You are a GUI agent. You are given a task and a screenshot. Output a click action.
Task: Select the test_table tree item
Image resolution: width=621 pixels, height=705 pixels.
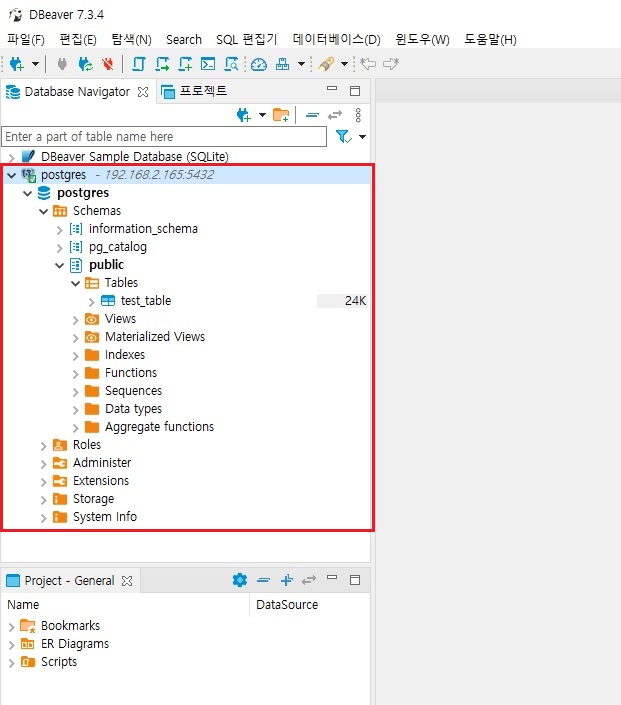(x=146, y=300)
